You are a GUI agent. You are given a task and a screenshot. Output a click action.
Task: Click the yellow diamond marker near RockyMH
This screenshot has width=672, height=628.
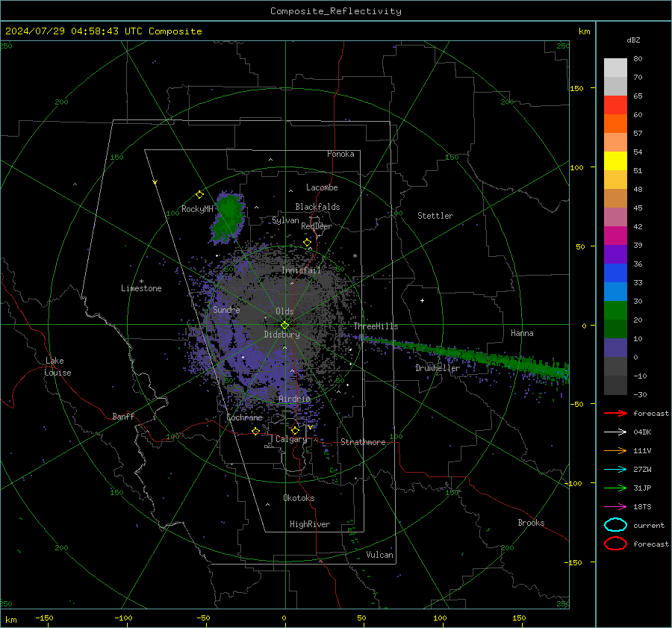point(199,195)
